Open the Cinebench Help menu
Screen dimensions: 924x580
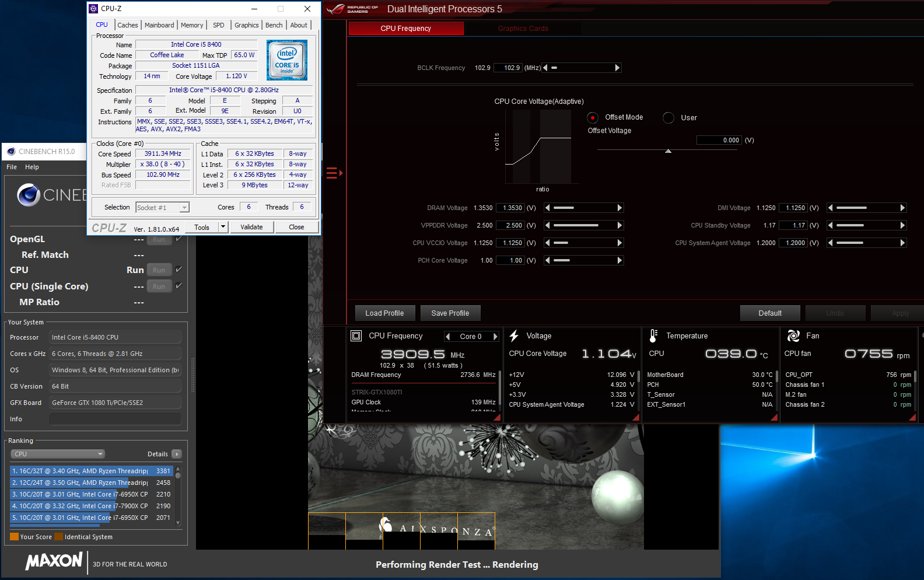coord(32,167)
